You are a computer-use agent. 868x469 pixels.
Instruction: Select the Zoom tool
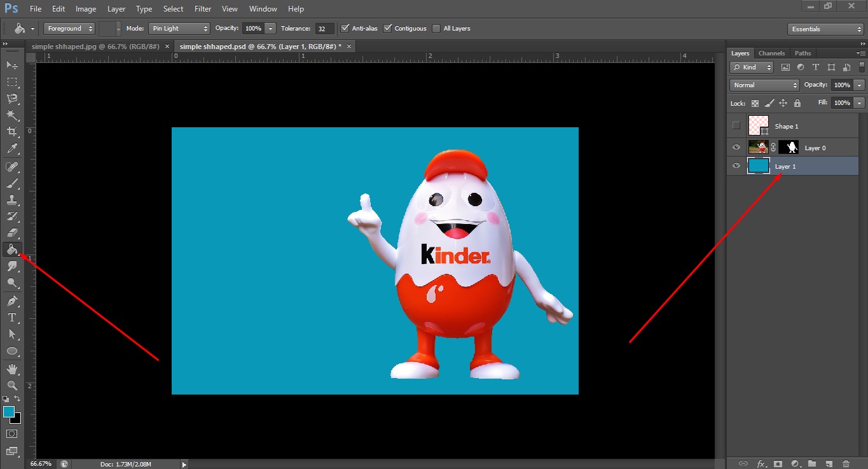(12, 385)
